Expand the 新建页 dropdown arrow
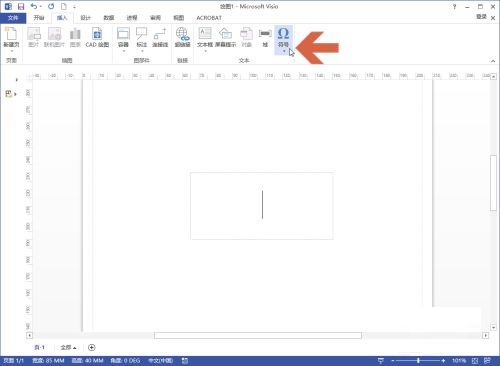The width and height of the screenshot is (500, 366). pyautogui.click(x=11, y=51)
